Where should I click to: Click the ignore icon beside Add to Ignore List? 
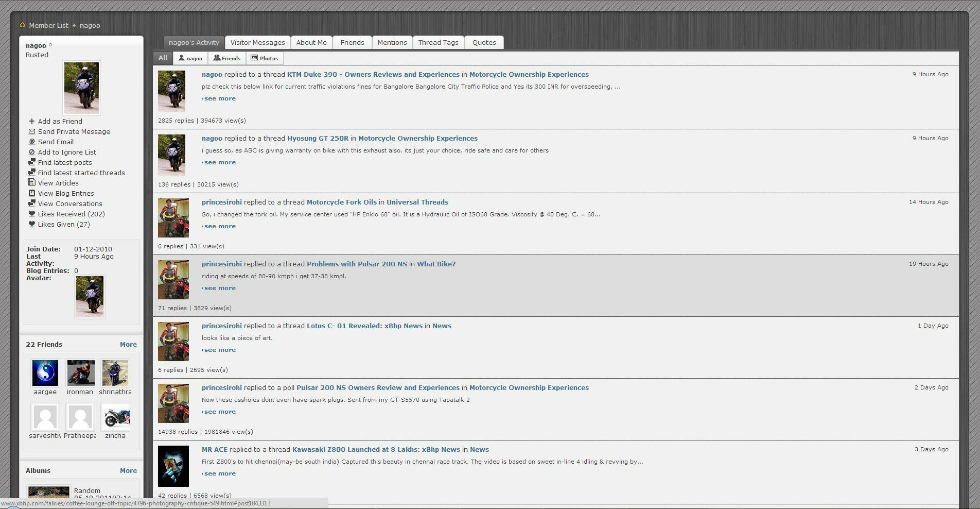[x=32, y=152]
